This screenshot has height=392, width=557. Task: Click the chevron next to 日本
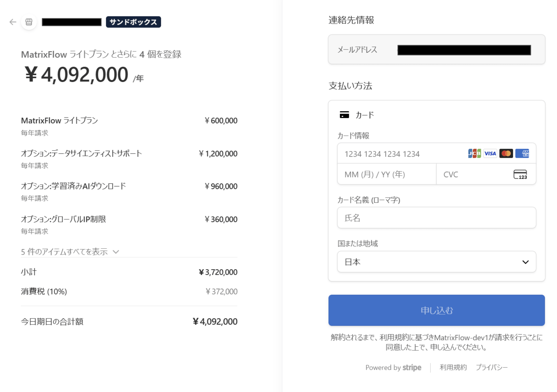coord(525,262)
